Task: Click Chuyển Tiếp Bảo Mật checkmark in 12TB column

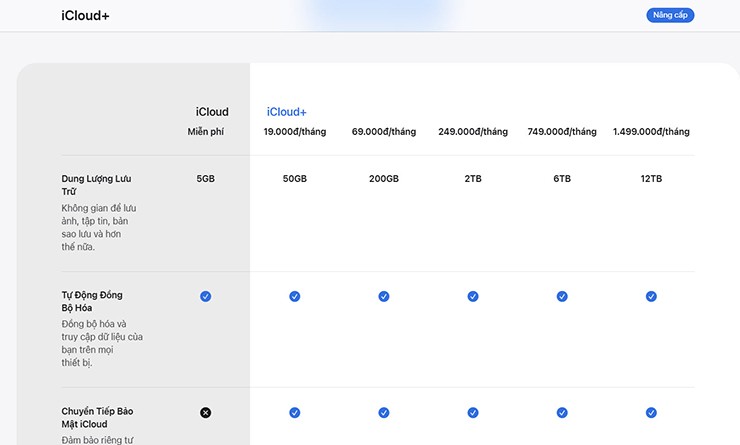Action: coord(651,412)
